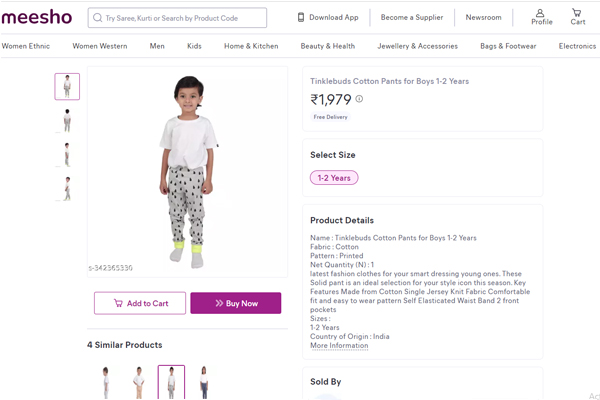Select the first product thumbnail

(67, 87)
